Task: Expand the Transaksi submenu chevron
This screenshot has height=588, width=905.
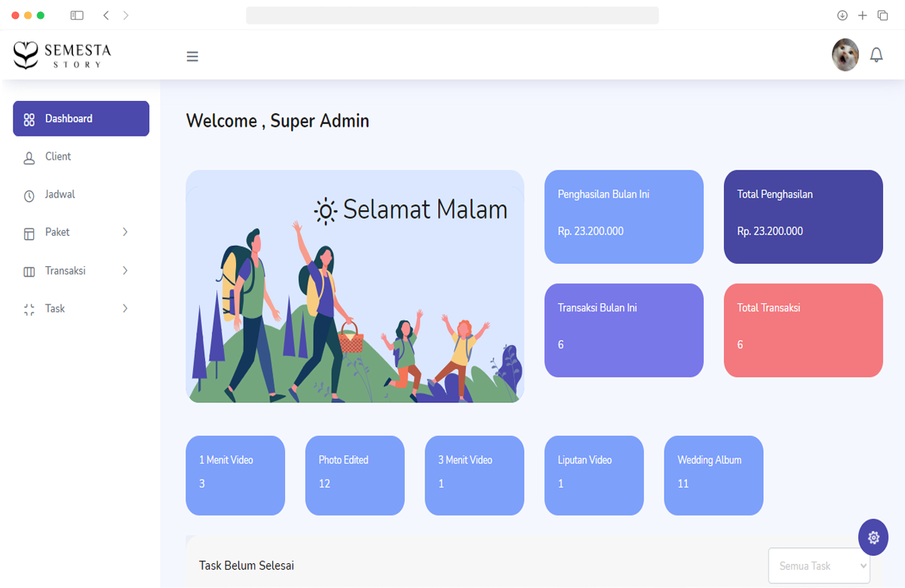Action: tap(125, 271)
